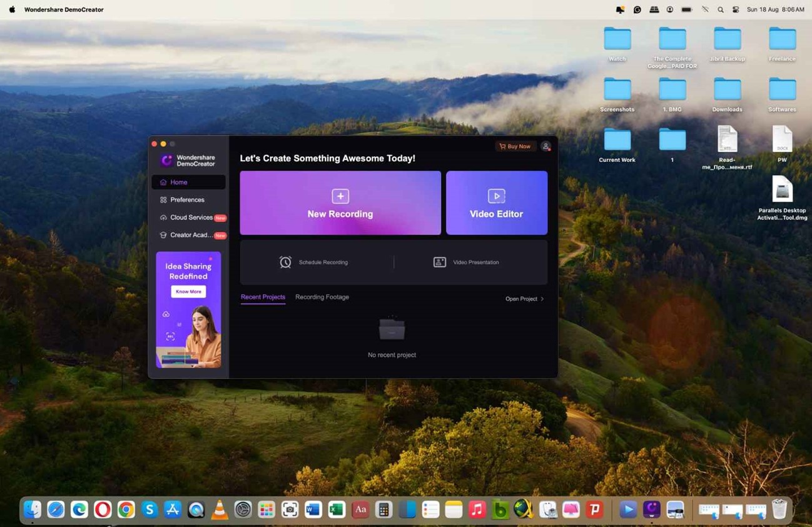This screenshot has width=812, height=527.
Task: Open Finder from the dock
Action: click(x=32, y=510)
